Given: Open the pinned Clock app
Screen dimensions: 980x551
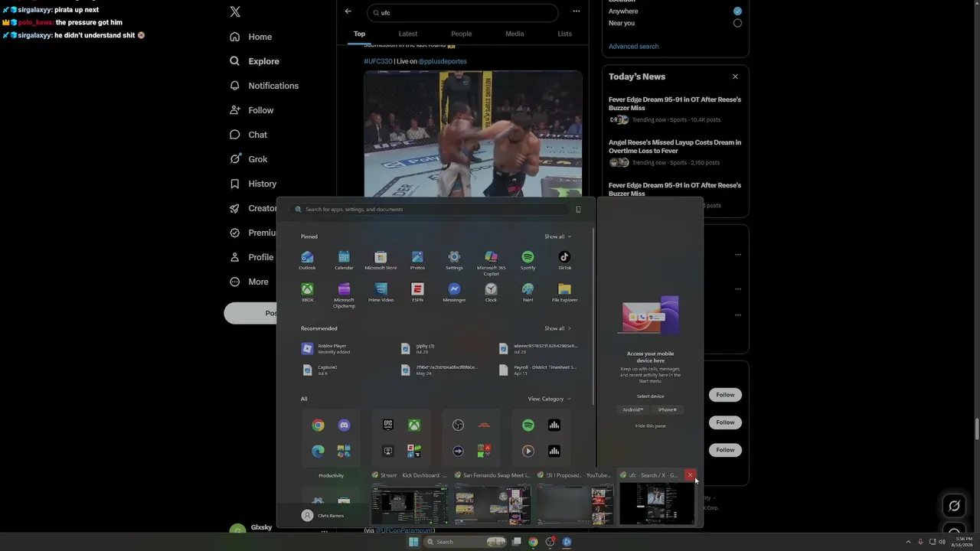Looking at the screenshot, I should pyautogui.click(x=491, y=292).
